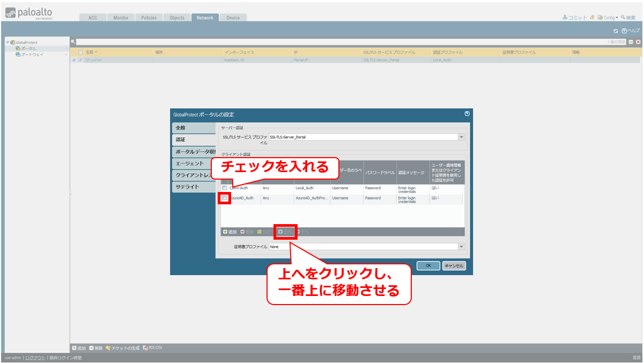Switch to the Policies tab
Image resolution: width=644 pixels, height=363 pixels.
[x=149, y=18]
